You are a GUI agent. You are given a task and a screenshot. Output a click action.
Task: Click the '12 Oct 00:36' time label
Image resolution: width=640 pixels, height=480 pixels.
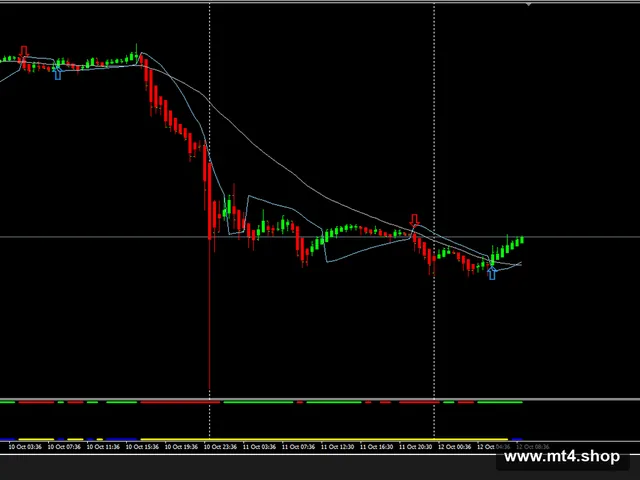(x=455, y=447)
